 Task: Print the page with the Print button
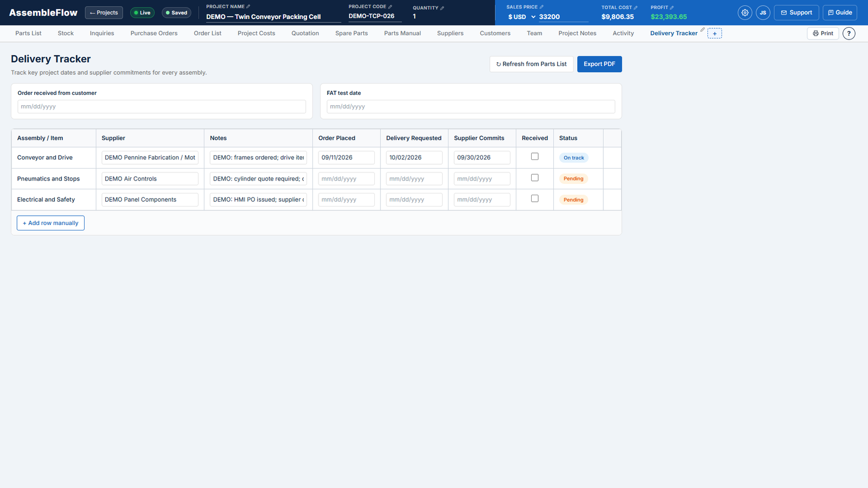[823, 34]
